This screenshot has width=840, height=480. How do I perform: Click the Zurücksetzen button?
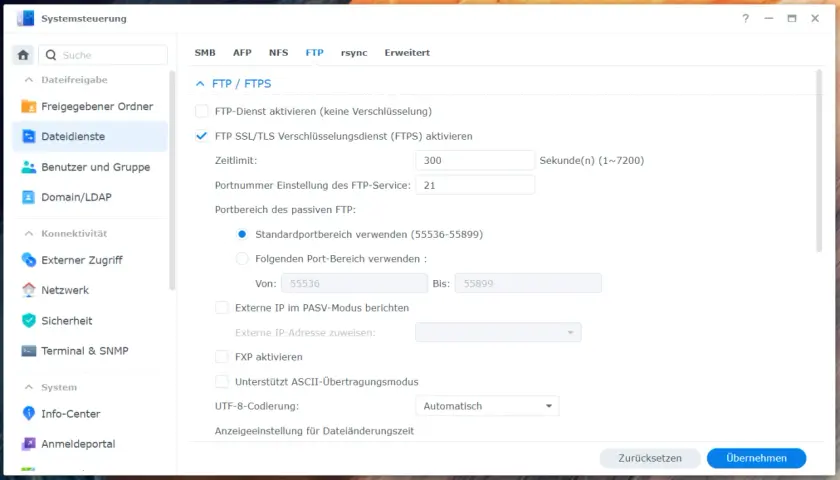(x=650, y=458)
